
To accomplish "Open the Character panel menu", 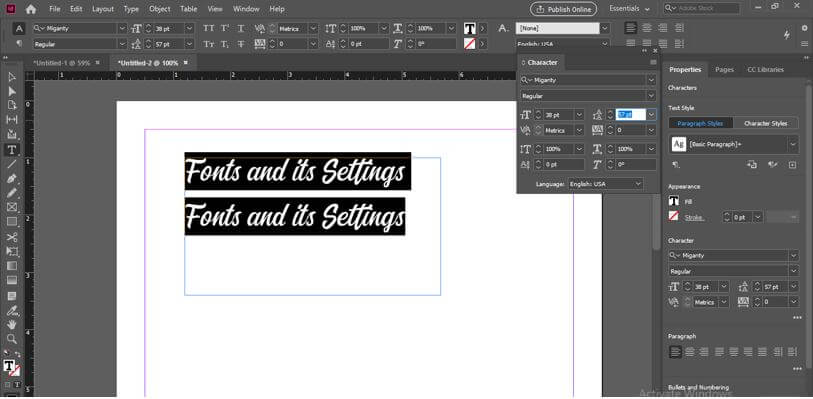I will (653, 63).
